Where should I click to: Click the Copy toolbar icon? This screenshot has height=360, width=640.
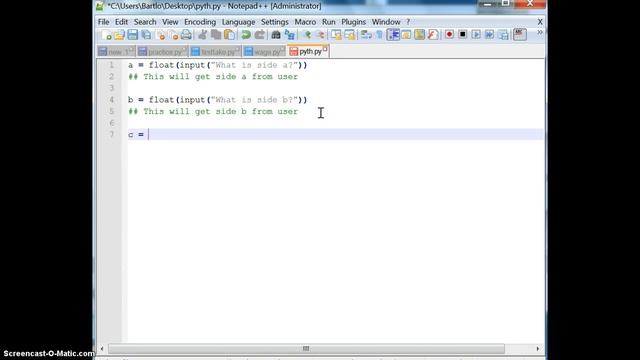point(216,35)
